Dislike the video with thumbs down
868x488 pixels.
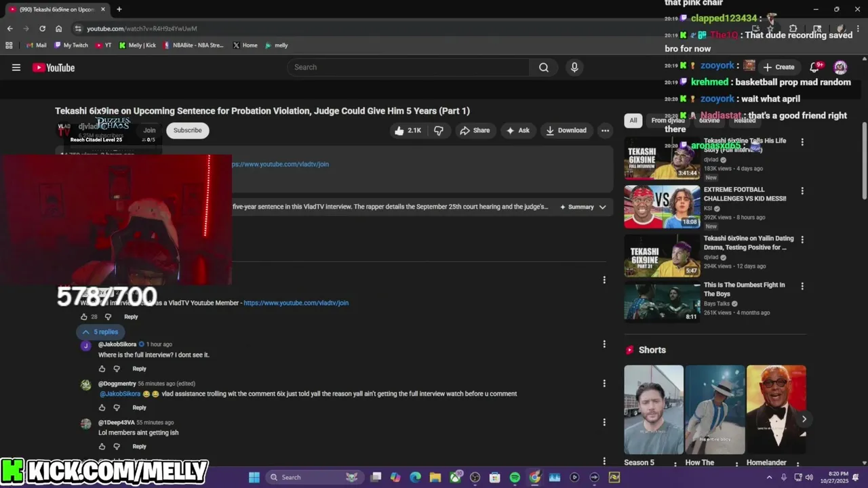[439, 130]
